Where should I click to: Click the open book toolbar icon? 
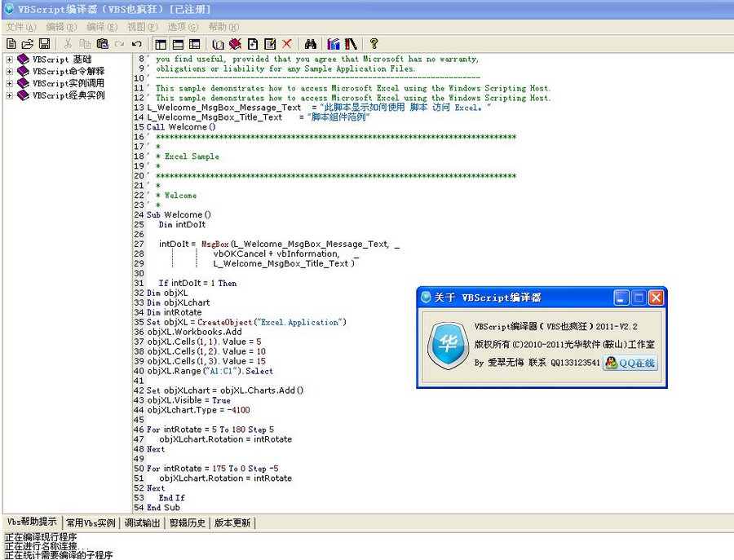[218, 45]
